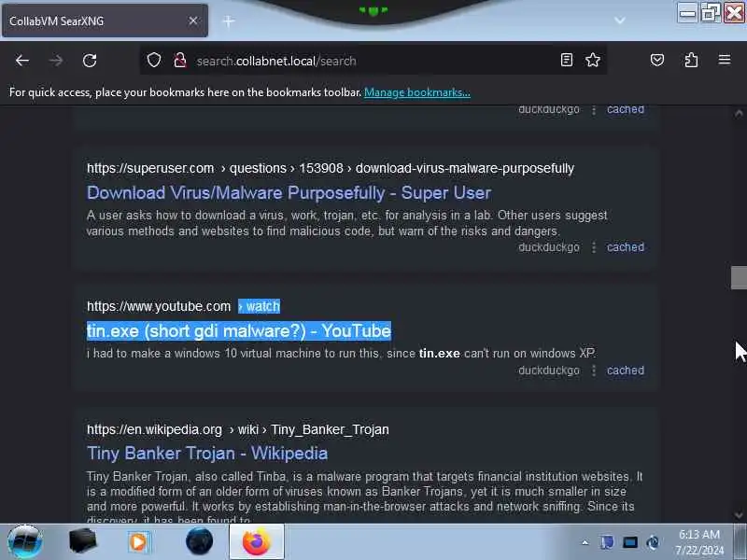The image size is (747, 560).
Task: Click the tin.exe result description text
Action: (x=341, y=354)
